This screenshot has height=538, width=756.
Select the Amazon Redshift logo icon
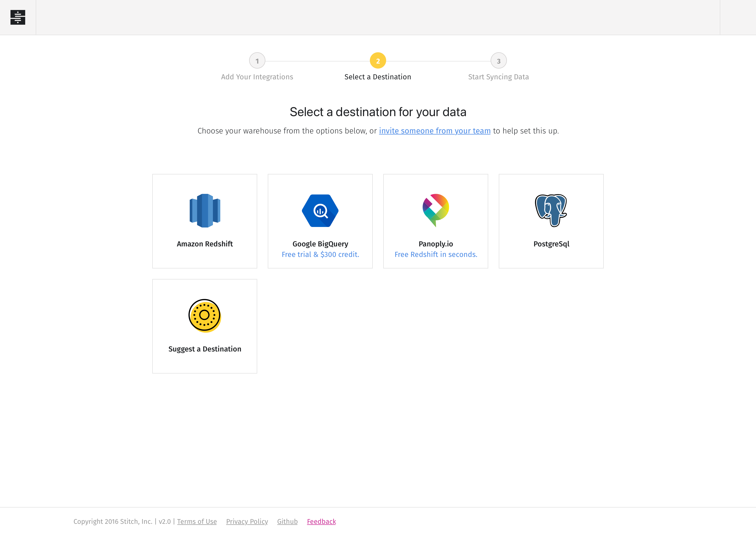pyautogui.click(x=205, y=211)
